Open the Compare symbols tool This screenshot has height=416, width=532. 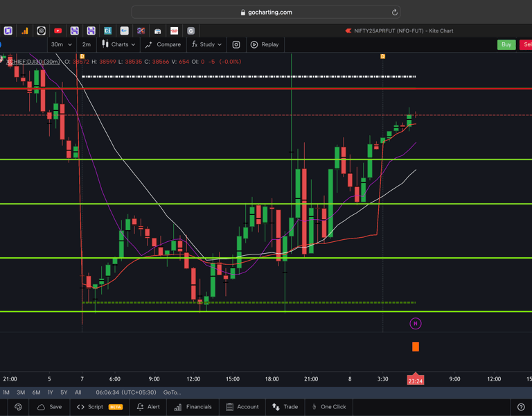(163, 44)
